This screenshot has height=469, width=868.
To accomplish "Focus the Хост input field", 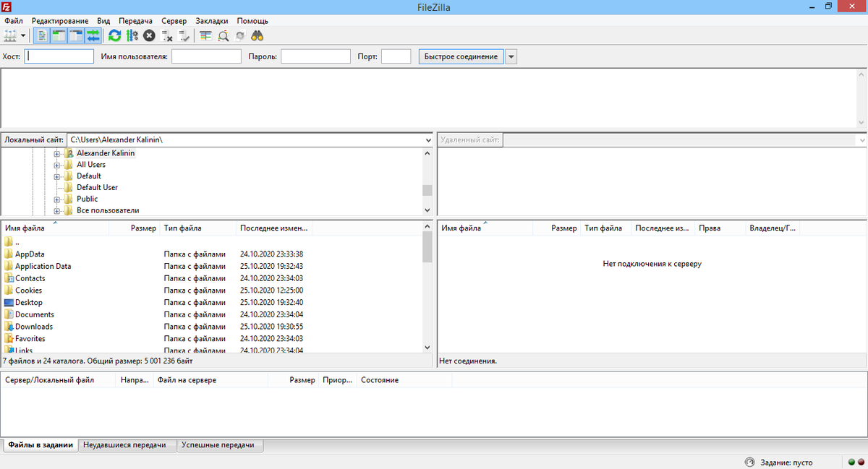I will point(59,56).
